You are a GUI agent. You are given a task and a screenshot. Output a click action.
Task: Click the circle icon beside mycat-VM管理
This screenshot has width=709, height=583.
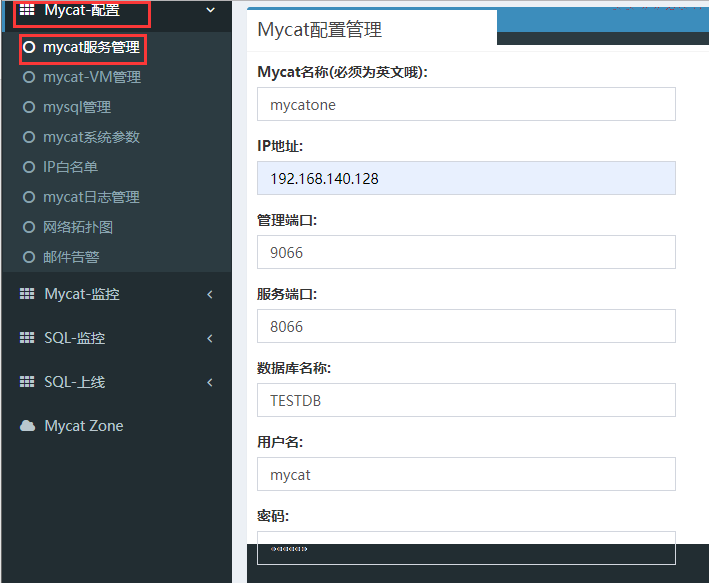point(29,77)
